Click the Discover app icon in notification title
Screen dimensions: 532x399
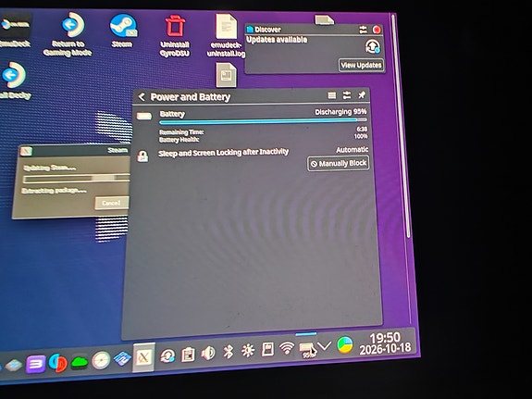tap(251, 30)
